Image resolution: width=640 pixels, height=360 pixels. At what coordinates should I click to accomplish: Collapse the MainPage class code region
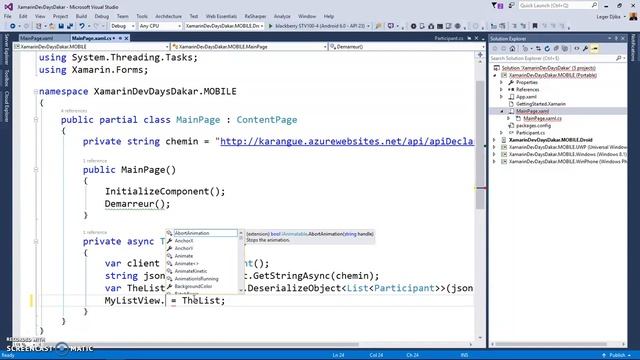point(36,120)
